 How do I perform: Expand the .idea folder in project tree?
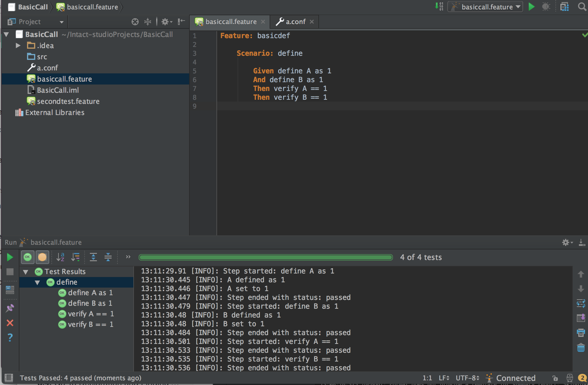point(18,45)
